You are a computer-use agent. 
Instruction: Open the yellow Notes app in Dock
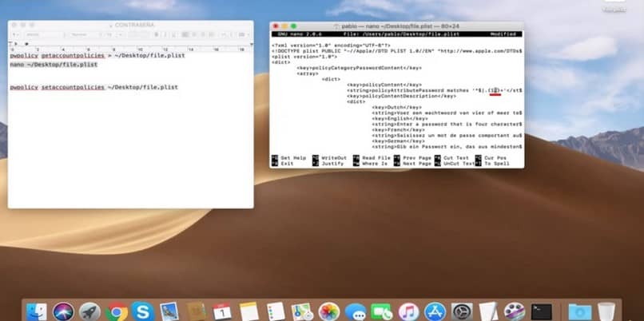[249, 312]
